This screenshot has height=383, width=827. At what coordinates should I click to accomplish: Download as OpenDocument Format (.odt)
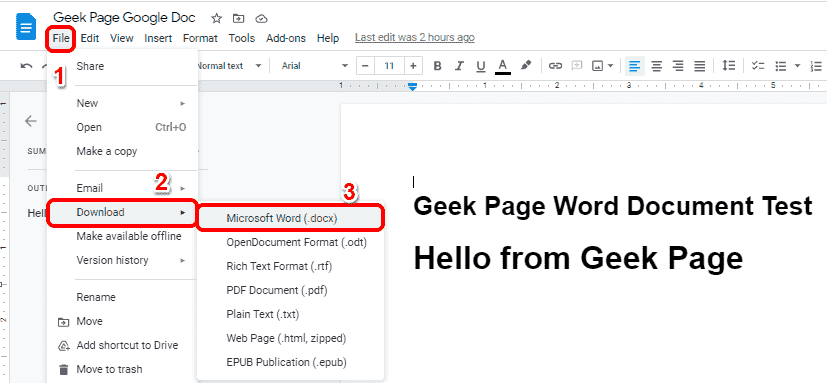pos(291,242)
